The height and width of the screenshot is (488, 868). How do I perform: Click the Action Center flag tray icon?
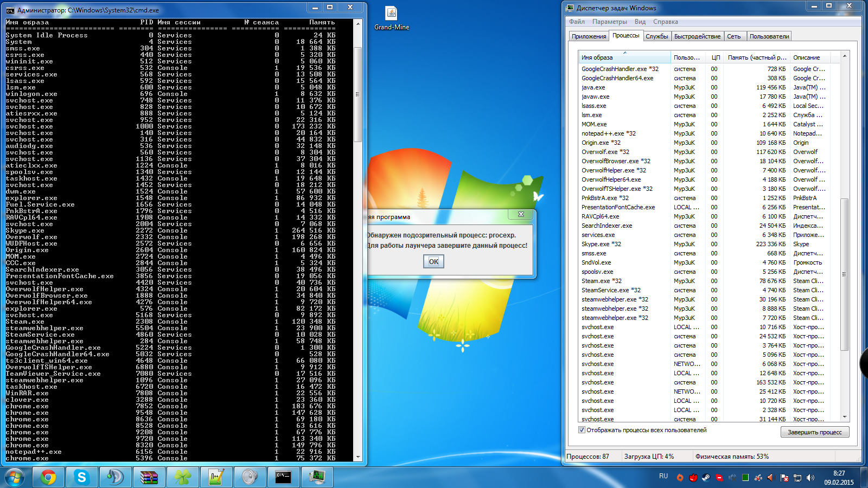click(784, 478)
